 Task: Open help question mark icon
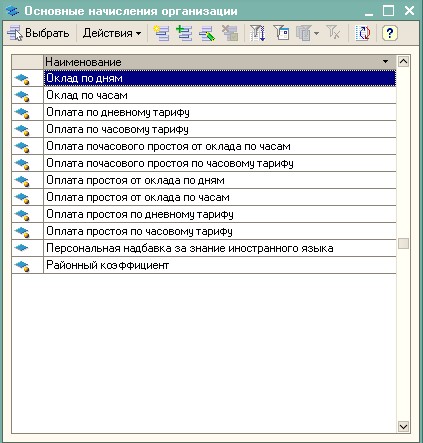(x=390, y=33)
